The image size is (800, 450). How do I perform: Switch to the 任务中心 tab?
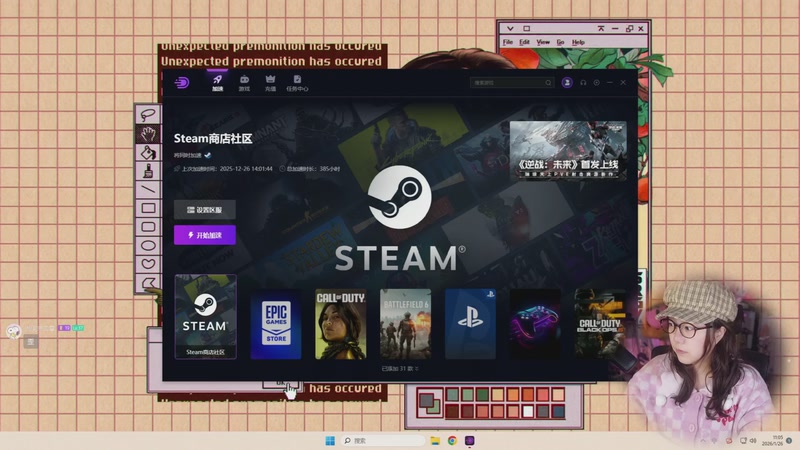click(x=297, y=83)
